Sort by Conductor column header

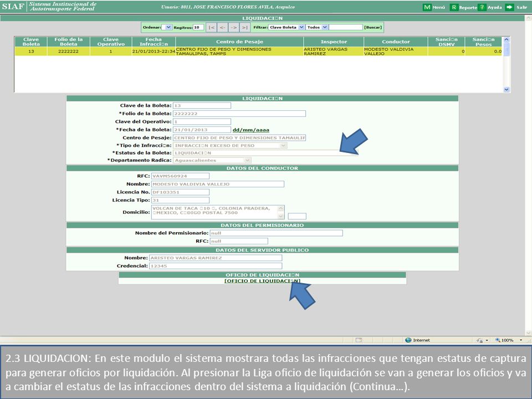pos(396,42)
